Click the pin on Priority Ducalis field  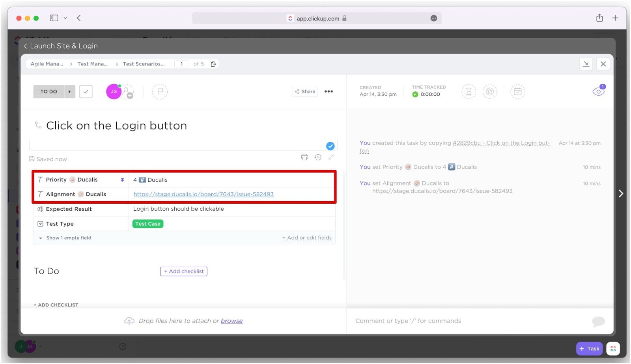[x=122, y=180]
